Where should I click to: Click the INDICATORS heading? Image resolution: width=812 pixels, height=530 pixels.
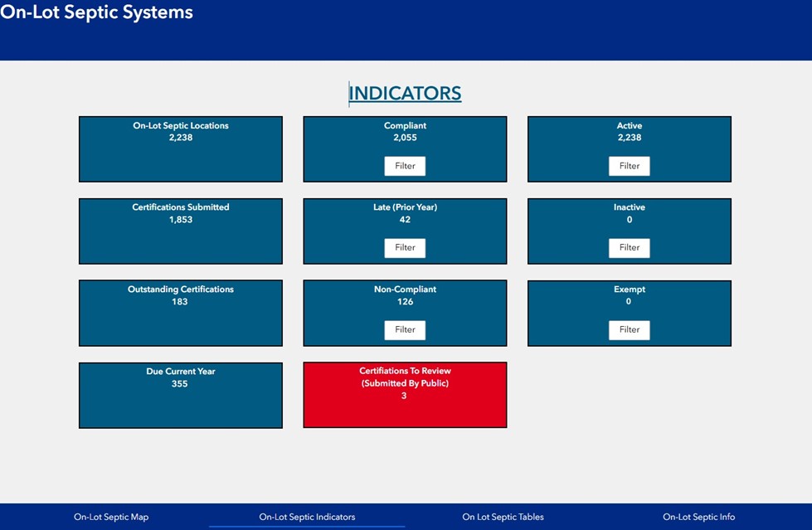(405, 93)
